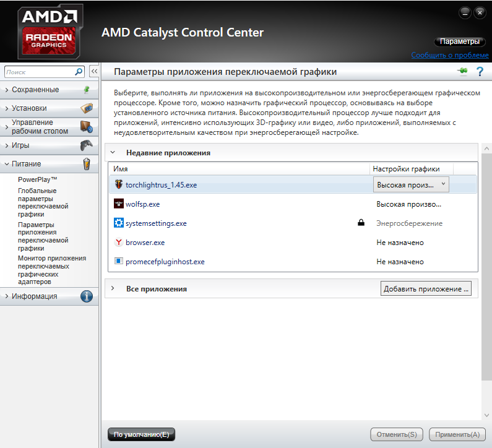The width and height of the screenshot is (492, 448).
Task: Click the desktop management monitor icon
Action: pos(87,127)
